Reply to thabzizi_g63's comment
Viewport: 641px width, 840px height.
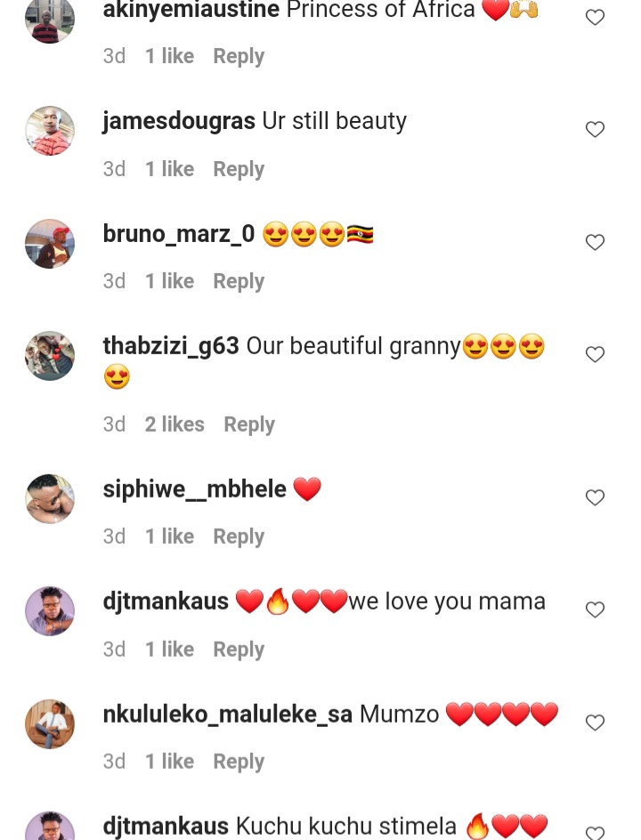(x=249, y=424)
